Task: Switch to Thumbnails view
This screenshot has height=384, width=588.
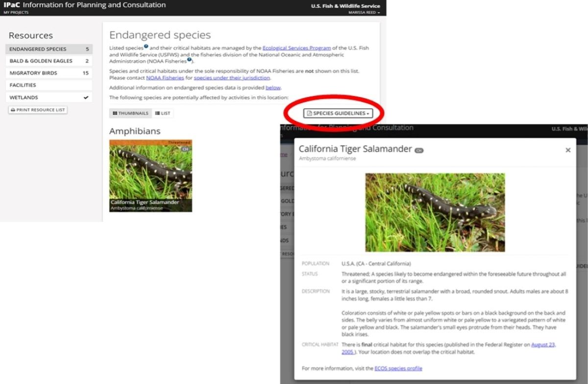Action: tap(130, 113)
